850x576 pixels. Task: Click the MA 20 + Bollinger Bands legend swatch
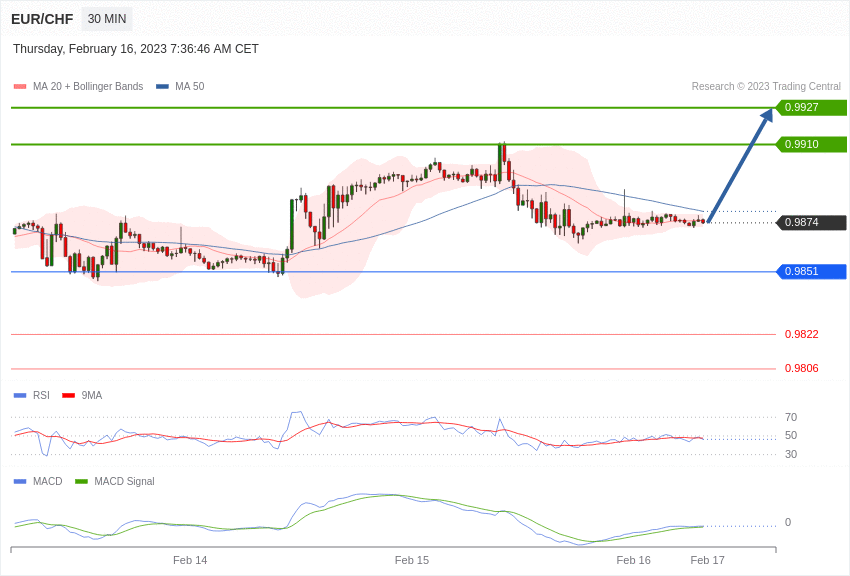coord(20,86)
